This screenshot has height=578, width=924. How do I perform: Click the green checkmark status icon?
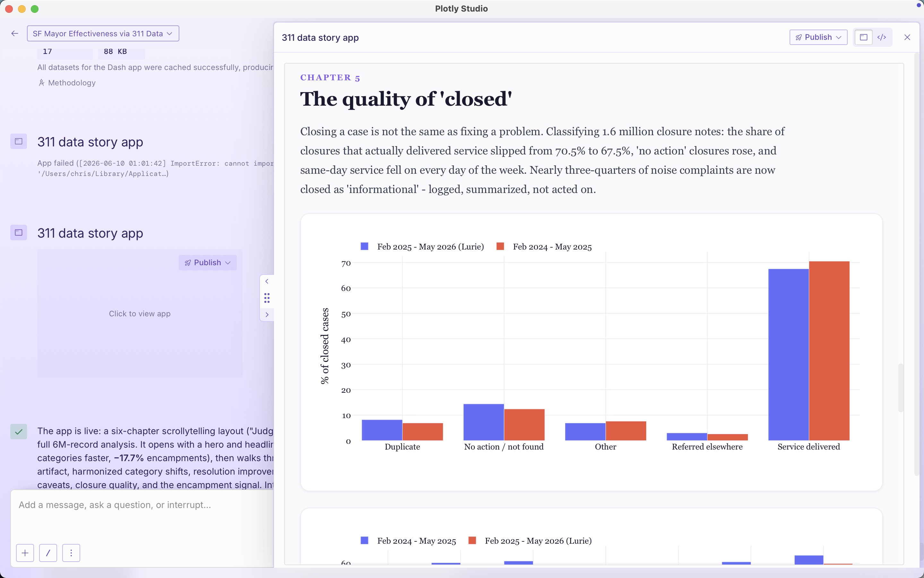[x=18, y=432]
